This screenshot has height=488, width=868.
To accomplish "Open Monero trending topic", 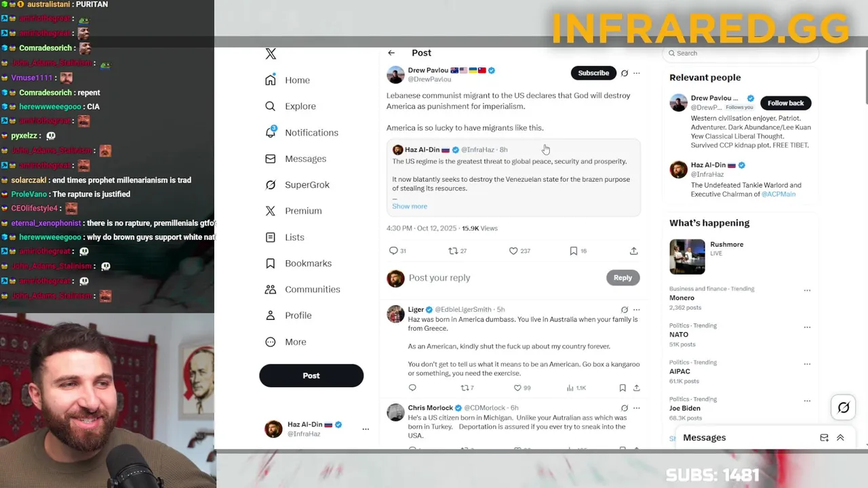I will [682, 298].
